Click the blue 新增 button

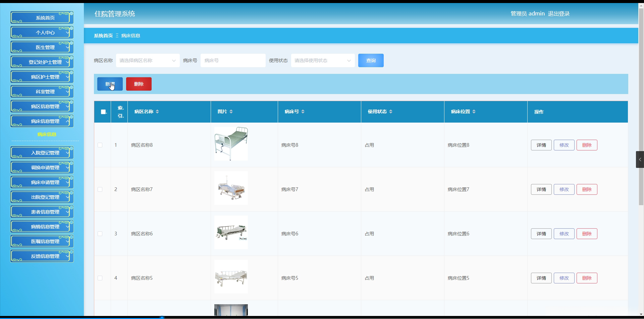pyautogui.click(x=110, y=84)
